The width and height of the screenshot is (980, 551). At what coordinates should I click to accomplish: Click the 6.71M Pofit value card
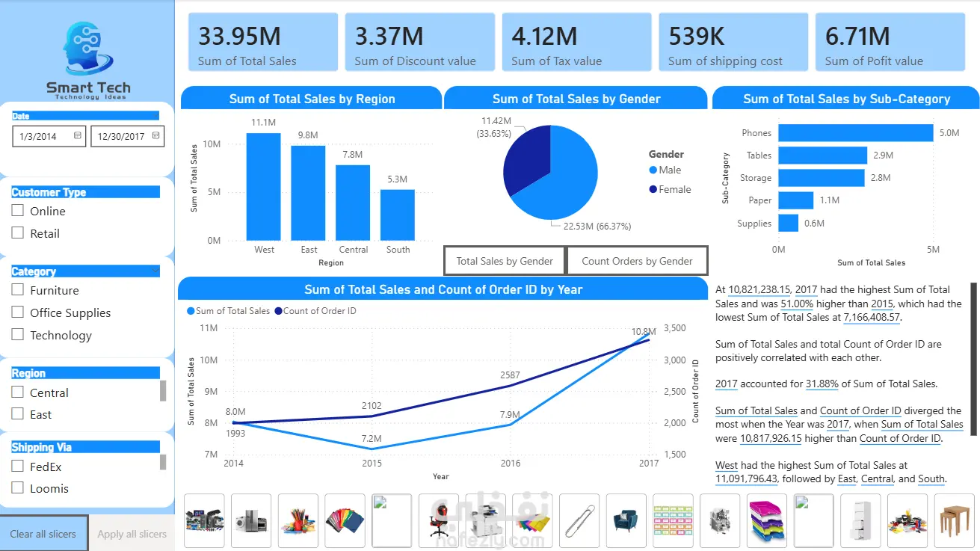[890, 43]
